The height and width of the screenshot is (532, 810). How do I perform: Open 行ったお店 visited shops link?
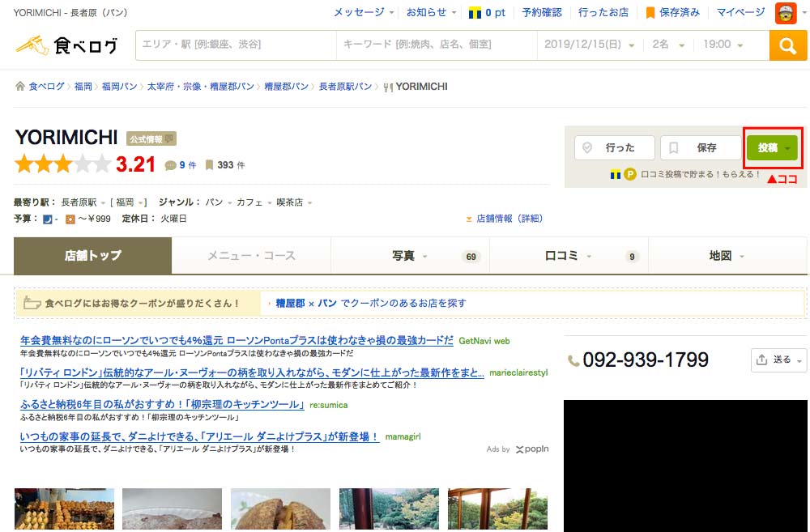(603, 12)
